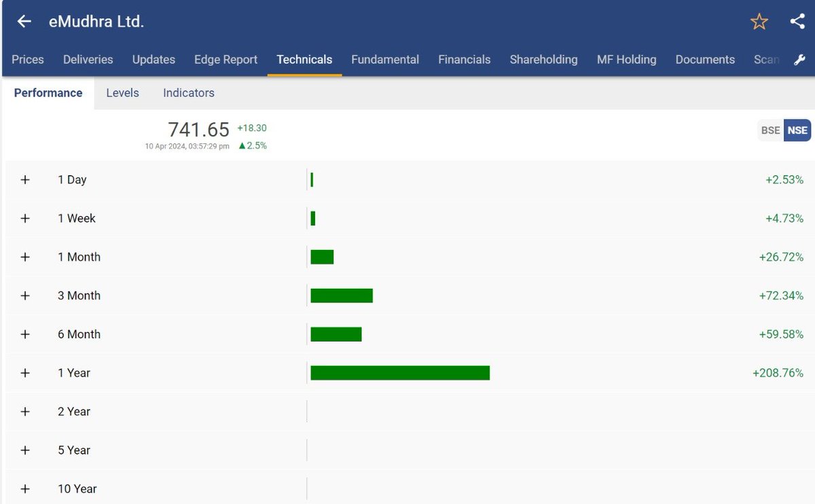Click the 1 Month green performance bar
The image size is (815, 504).
coord(322,257)
